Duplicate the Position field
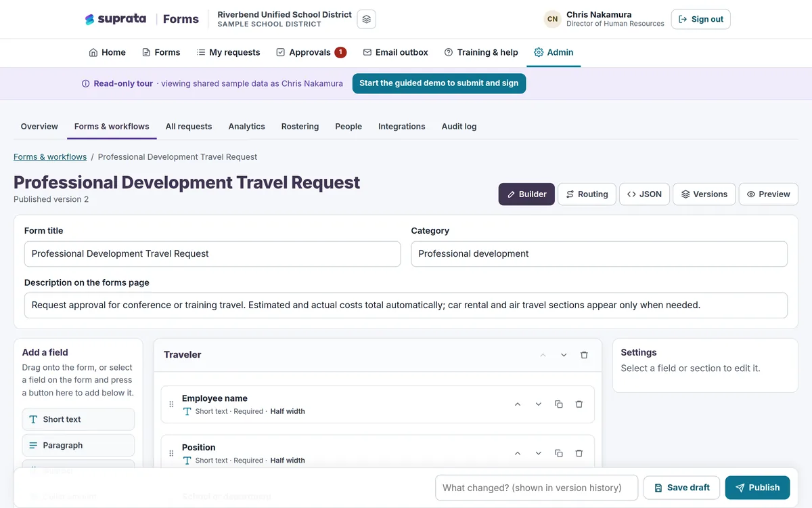This screenshot has width=812, height=508. tap(558, 453)
